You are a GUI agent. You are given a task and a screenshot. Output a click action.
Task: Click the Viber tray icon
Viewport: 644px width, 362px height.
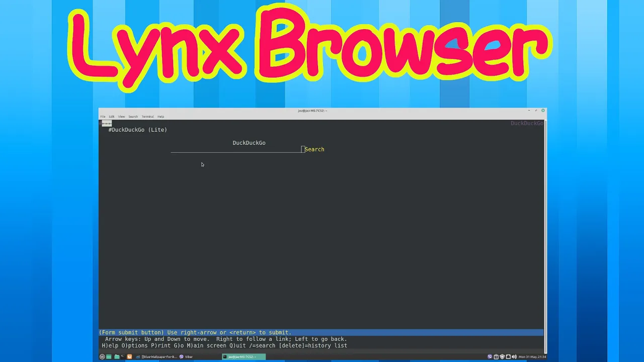pos(490,356)
